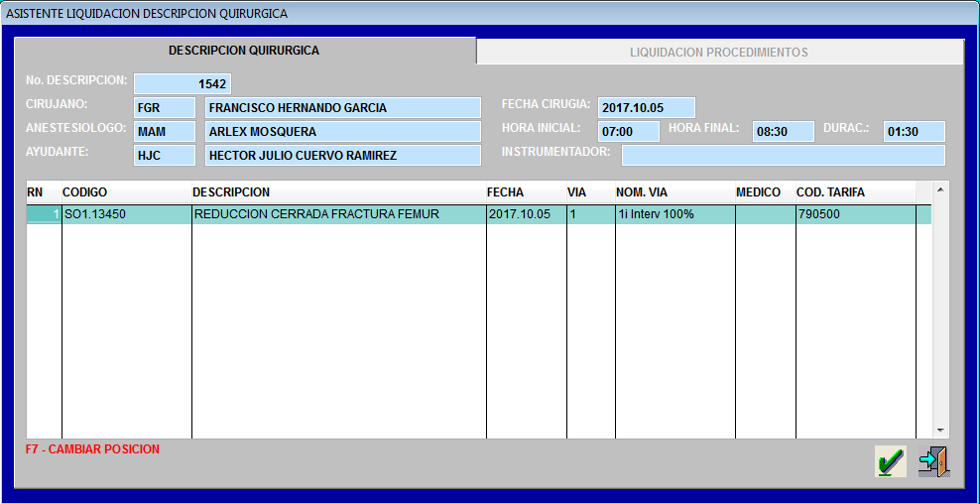Click the ASISTENTE LIQUIDACION DESCRIPCION QUIRURGICA title bar
This screenshot has width=980, height=504.
click(x=490, y=14)
